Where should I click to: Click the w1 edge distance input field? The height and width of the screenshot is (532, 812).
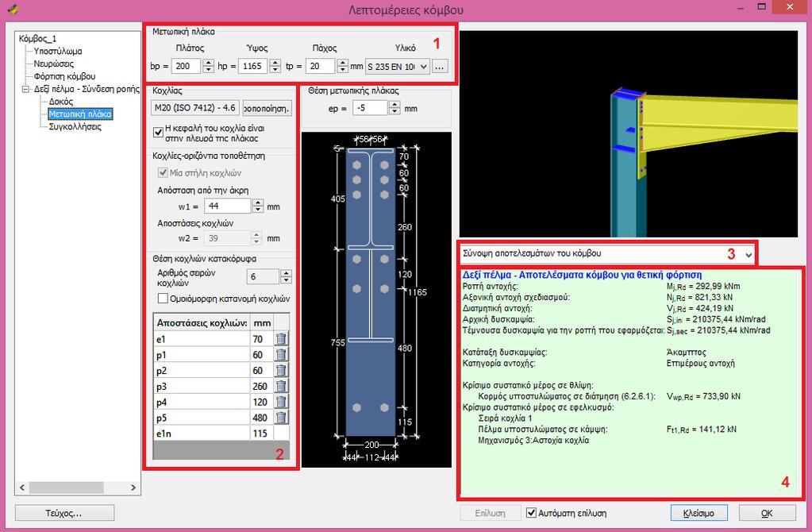tap(227, 206)
